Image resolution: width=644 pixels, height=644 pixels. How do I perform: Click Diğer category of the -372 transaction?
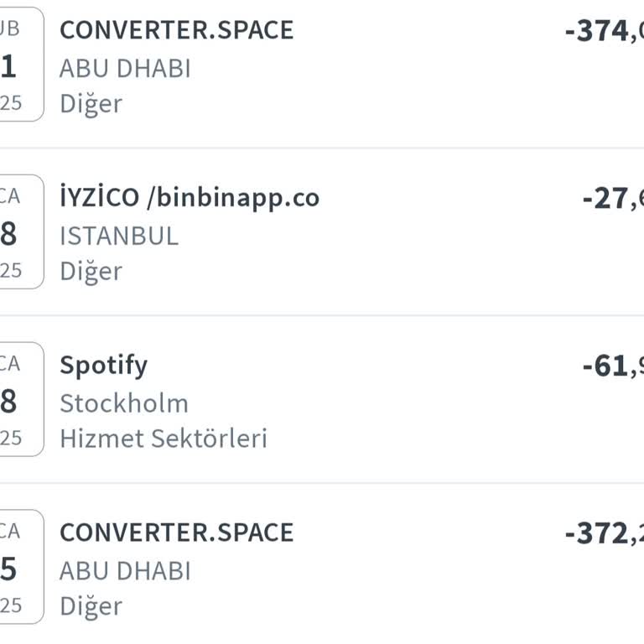pyautogui.click(x=91, y=606)
